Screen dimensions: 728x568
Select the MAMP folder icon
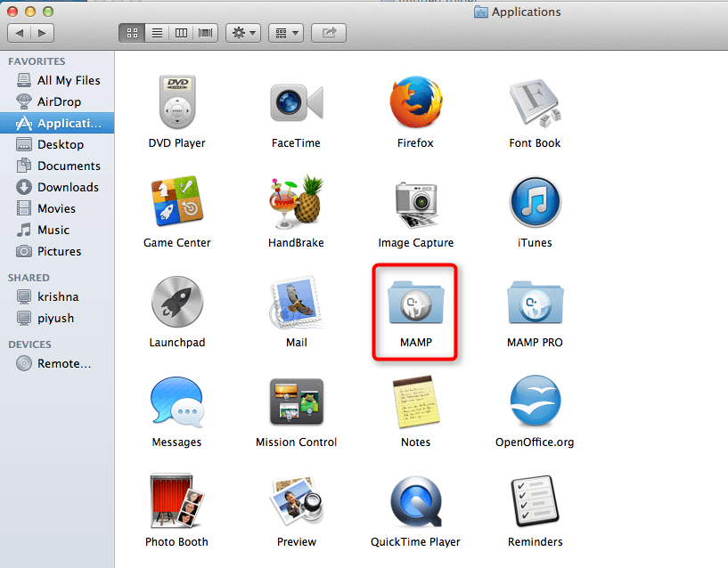(x=416, y=302)
